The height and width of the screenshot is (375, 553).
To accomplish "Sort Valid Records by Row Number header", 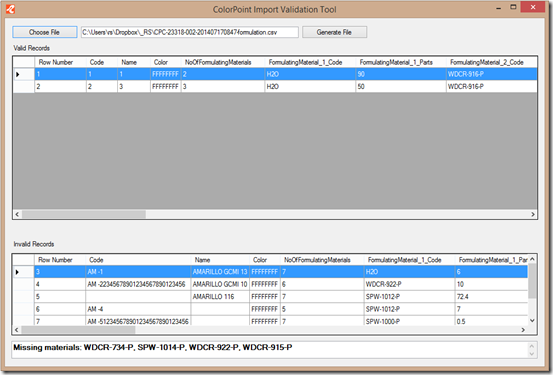I will coord(60,62).
